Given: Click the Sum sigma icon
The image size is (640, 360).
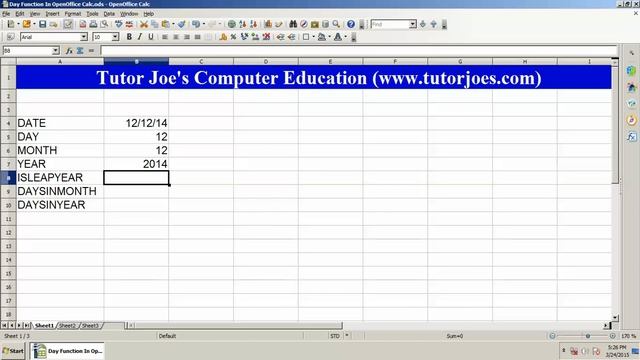Looking at the screenshot, I should click(x=80, y=51).
